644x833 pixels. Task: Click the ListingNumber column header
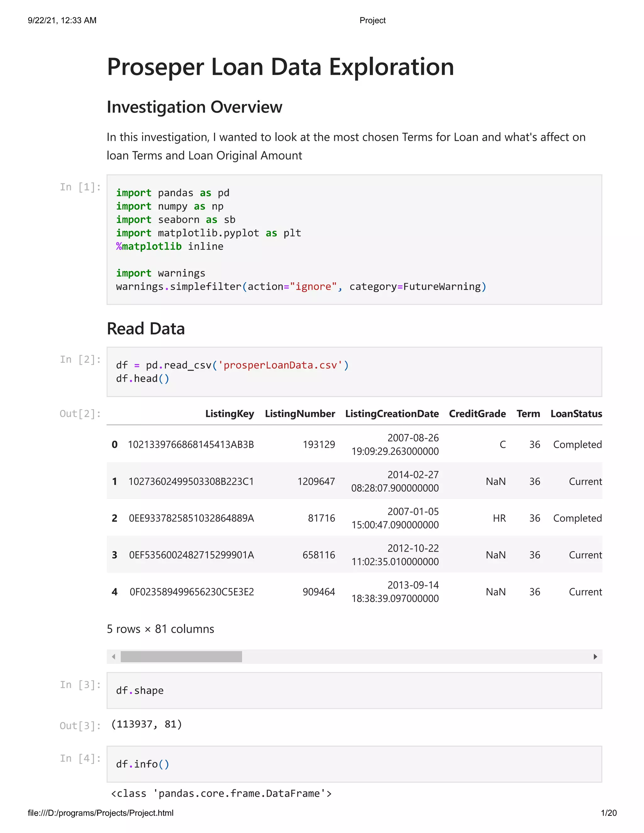coord(300,414)
